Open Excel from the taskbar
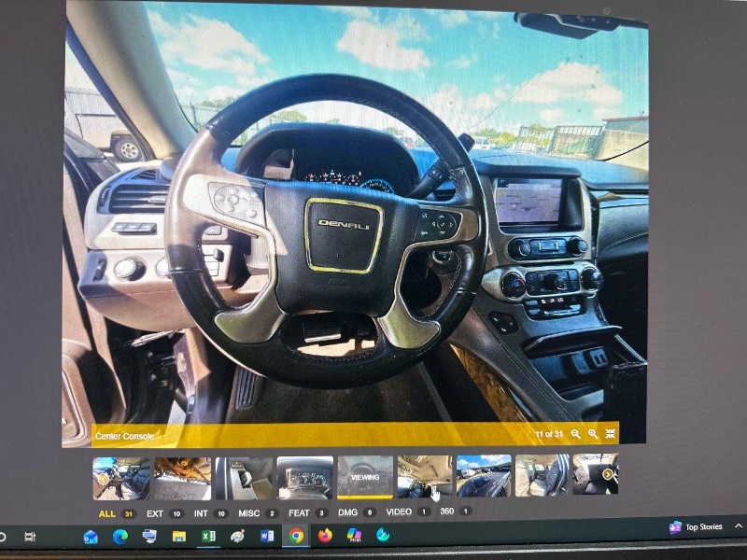 208,536
